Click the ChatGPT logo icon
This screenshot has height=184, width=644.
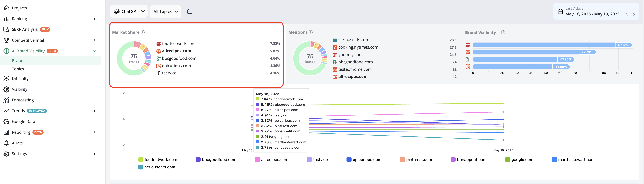click(117, 11)
